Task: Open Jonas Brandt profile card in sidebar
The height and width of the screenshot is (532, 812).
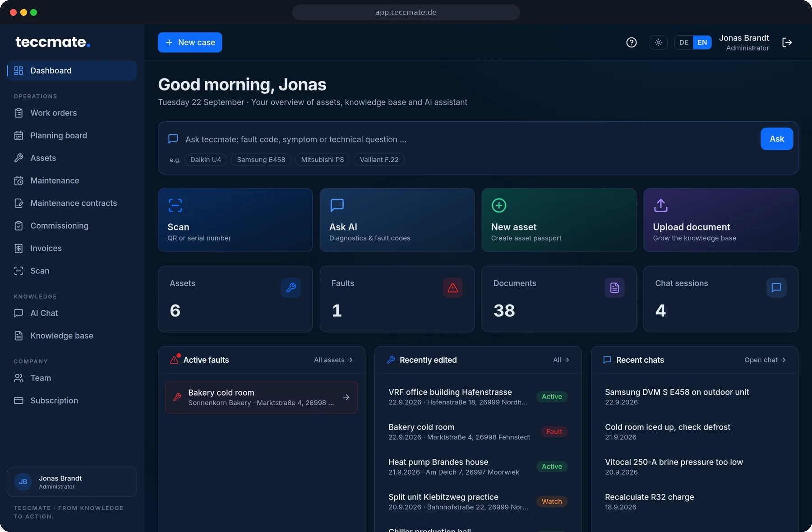Action: point(72,482)
